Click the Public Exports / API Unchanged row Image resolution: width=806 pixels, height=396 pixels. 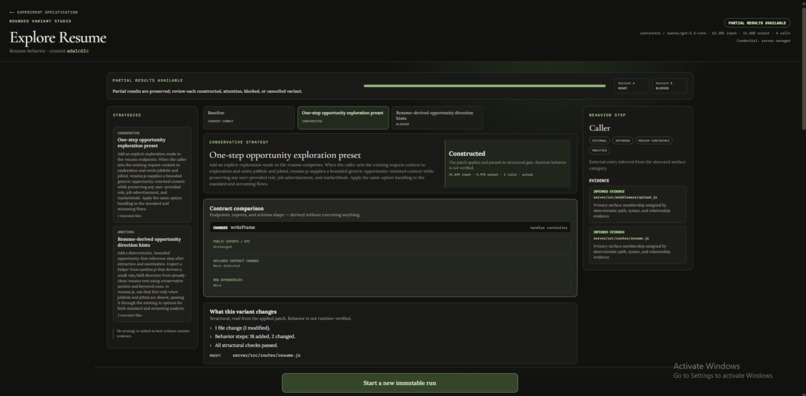click(390, 244)
